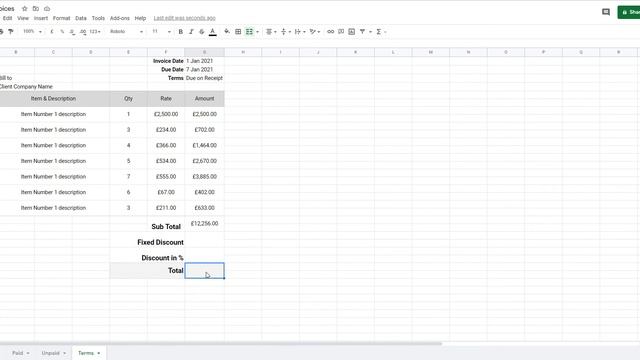Click the vertical align icon

click(x=284, y=31)
